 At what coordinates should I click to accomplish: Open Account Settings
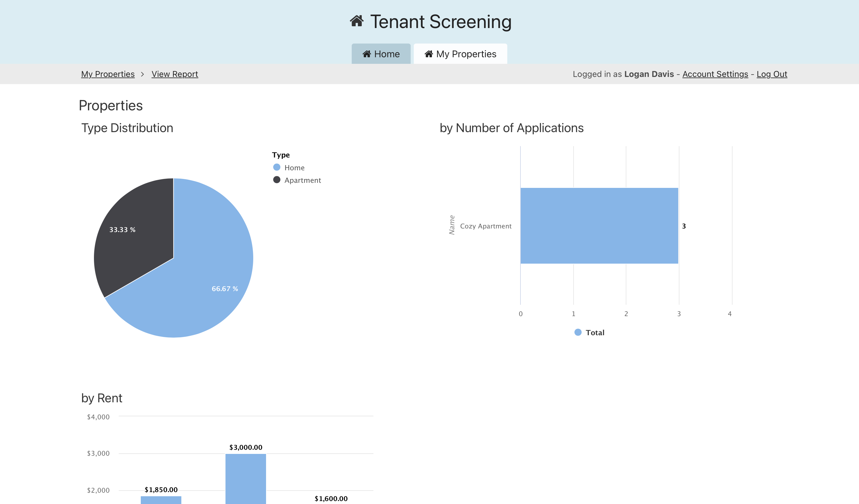click(715, 74)
